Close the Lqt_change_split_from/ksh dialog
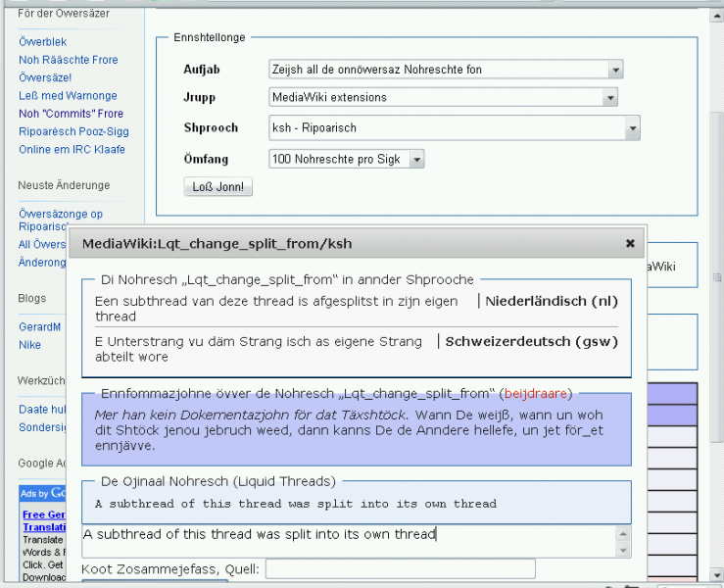The height and width of the screenshot is (588, 724). [630, 243]
